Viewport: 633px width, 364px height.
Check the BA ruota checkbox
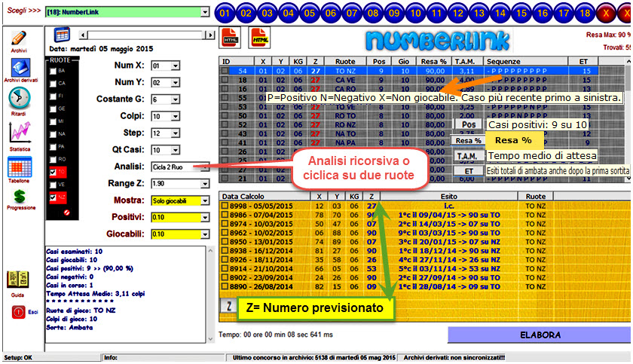[x=53, y=71]
